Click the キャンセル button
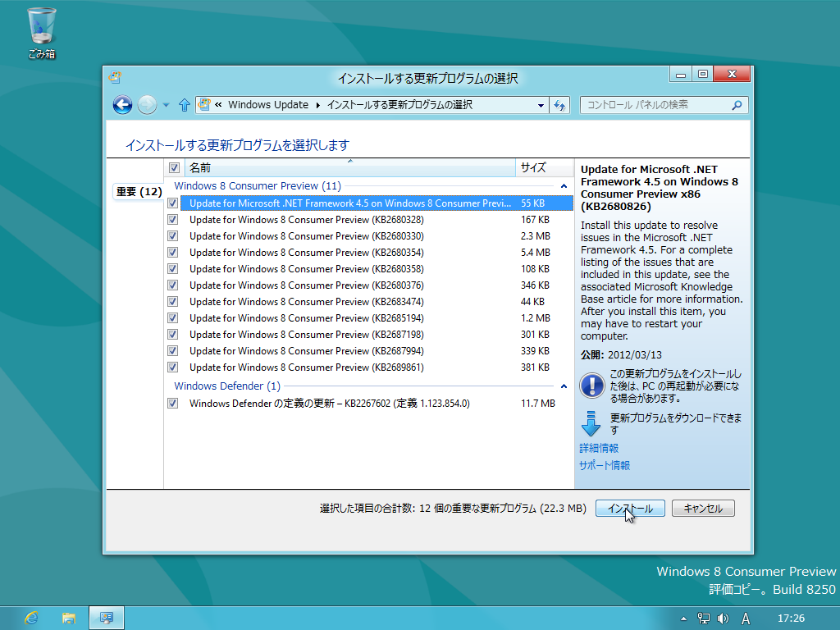Image resolution: width=840 pixels, height=630 pixels. [703, 509]
